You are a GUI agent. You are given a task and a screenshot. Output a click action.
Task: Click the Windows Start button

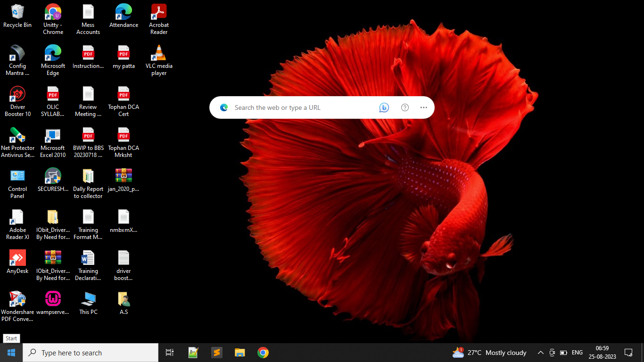11,353
